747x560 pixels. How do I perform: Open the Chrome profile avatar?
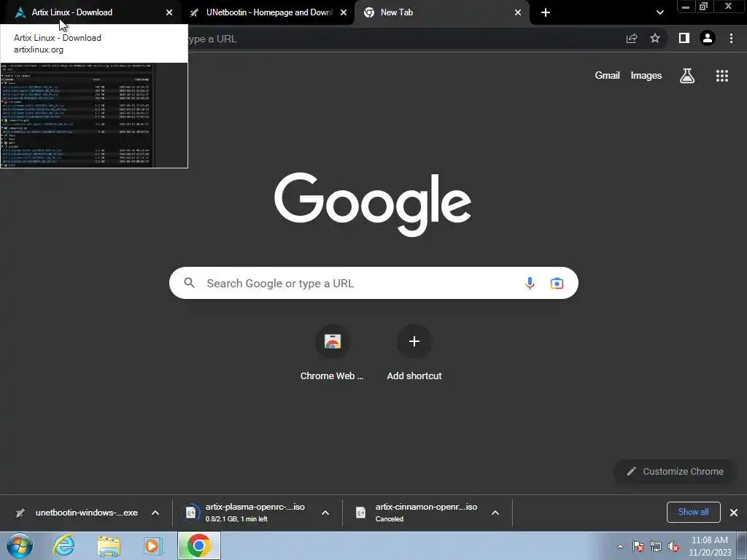[x=708, y=38]
